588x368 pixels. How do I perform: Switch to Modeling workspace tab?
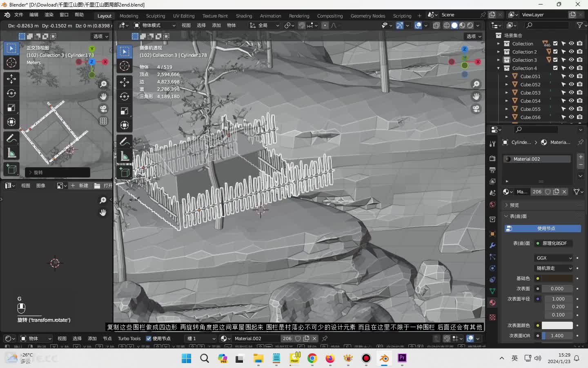coord(129,16)
